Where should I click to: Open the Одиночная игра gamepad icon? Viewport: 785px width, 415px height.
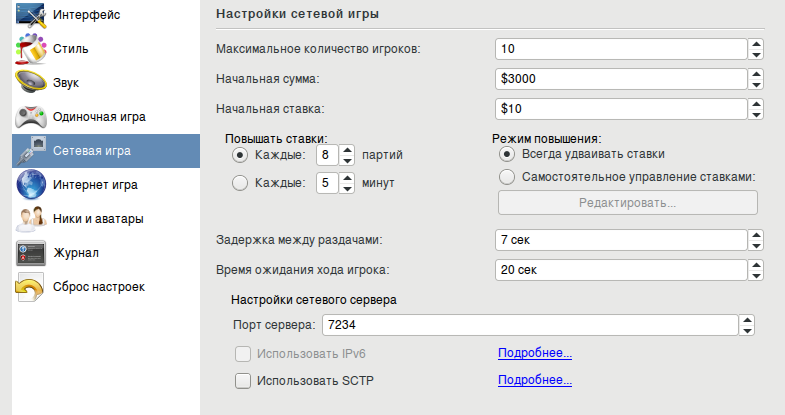pos(31,117)
